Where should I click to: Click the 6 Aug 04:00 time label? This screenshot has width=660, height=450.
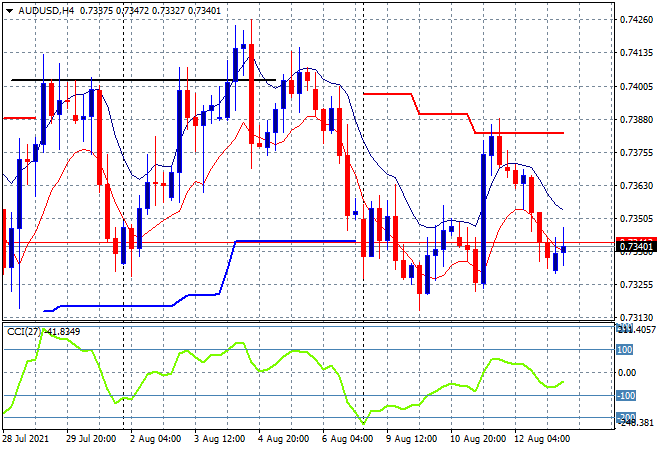pyautogui.click(x=348, y=439)
